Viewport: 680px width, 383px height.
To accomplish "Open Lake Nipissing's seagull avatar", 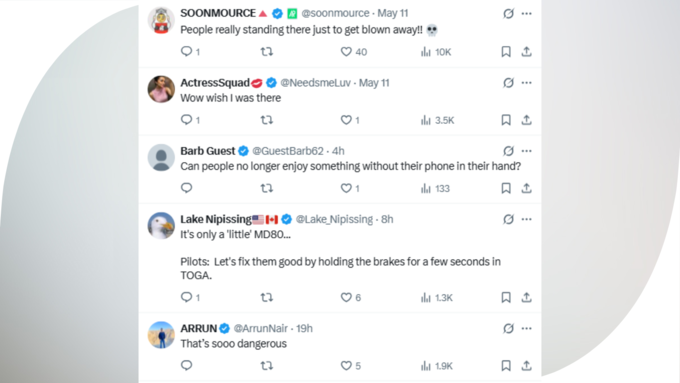I will tap(161, 226).
